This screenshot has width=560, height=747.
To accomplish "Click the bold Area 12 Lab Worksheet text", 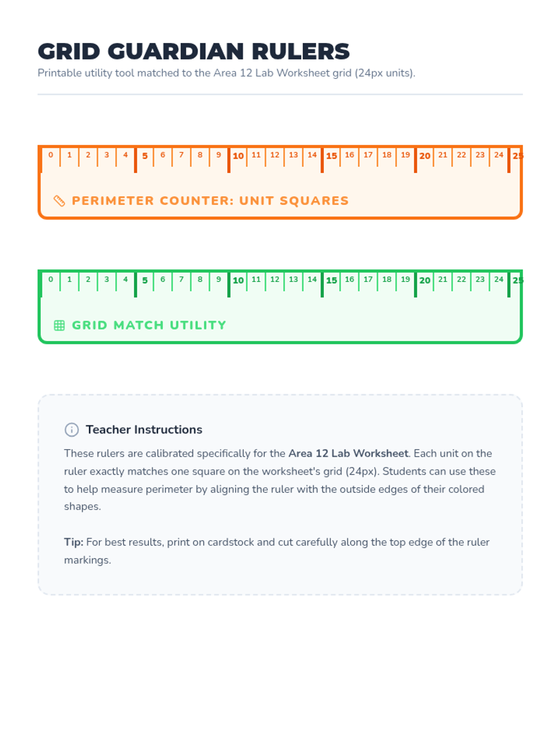I will (348, 453).
